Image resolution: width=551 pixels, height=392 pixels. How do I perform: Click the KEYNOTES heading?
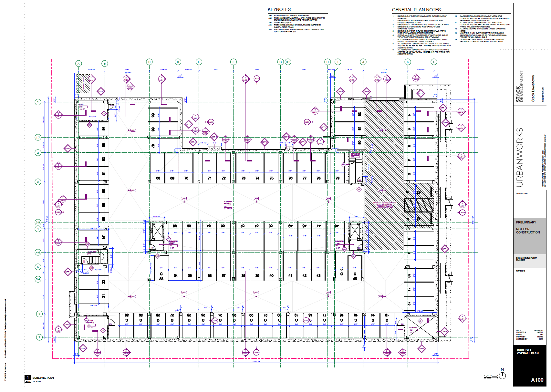[x=280, y=10]
